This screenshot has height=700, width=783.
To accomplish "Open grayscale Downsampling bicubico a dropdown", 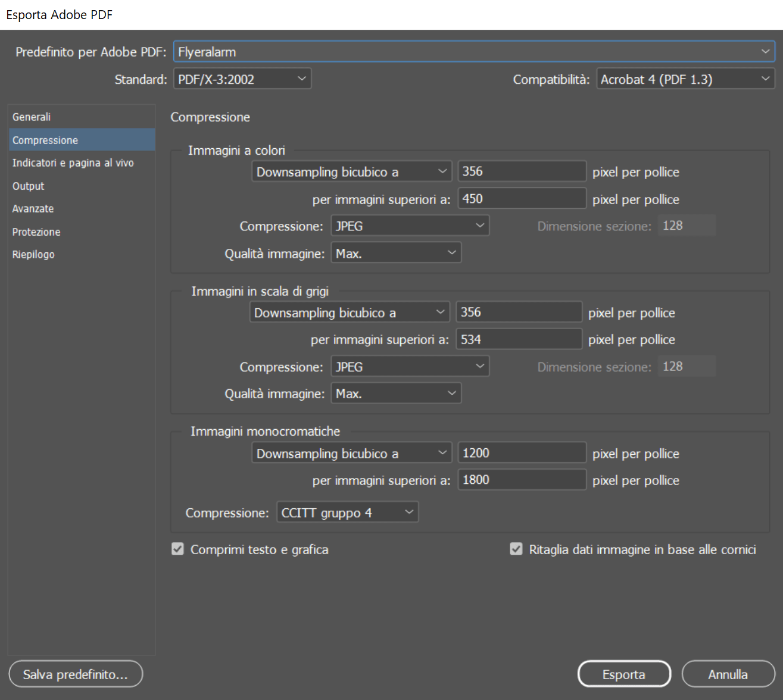I will pyautogui.click(x=350, y=312).
